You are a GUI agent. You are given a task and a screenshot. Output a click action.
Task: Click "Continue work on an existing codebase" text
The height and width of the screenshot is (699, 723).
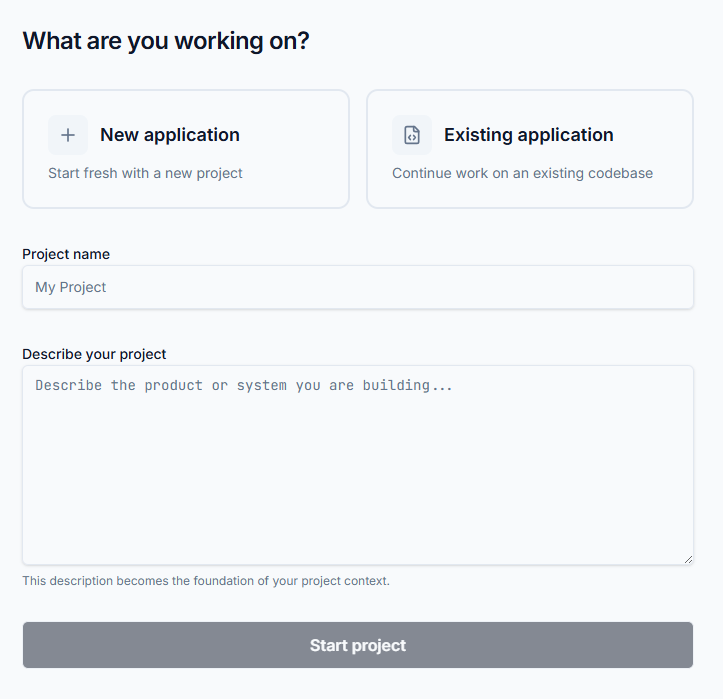pos(522,173)
